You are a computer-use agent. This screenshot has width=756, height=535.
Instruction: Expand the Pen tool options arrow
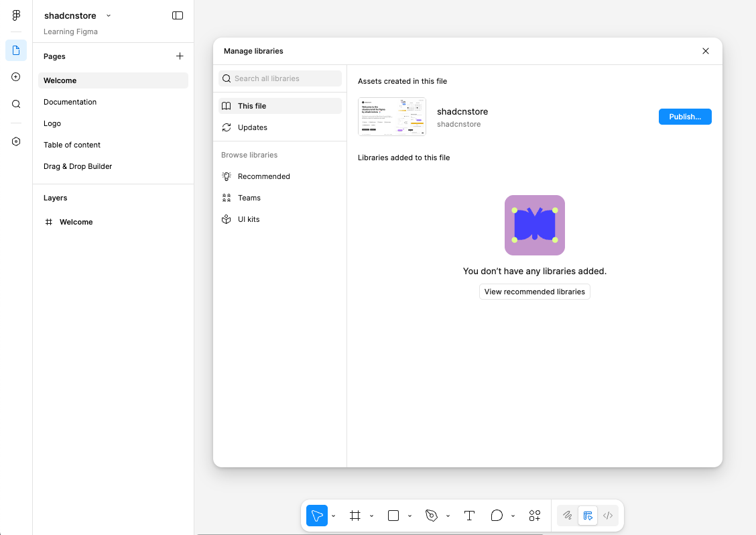click(448, 516)
